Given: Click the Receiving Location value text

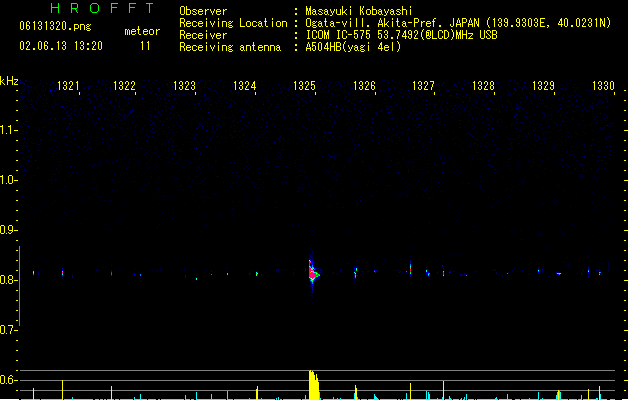Looking at the screenshot, I should 458,23.
